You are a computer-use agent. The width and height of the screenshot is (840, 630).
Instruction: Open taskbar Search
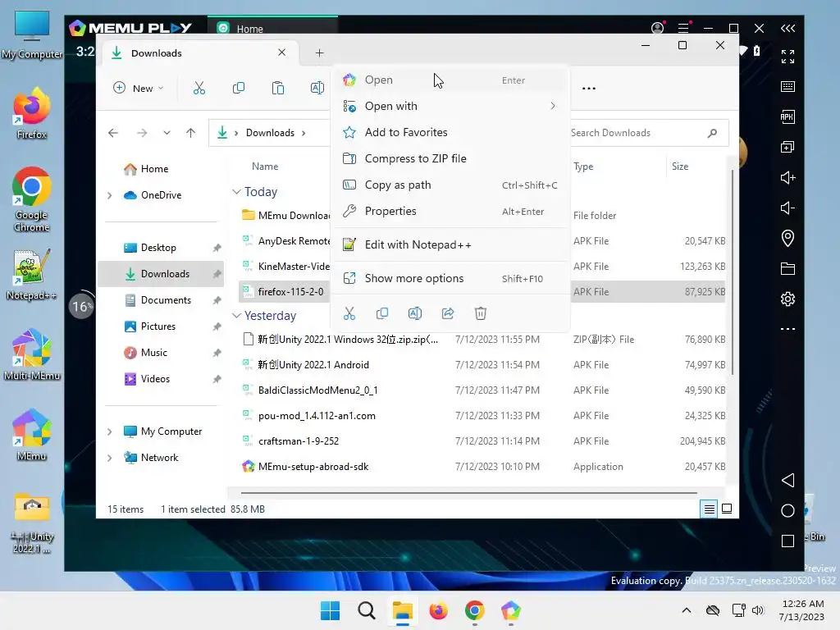(x=367, y=610)
